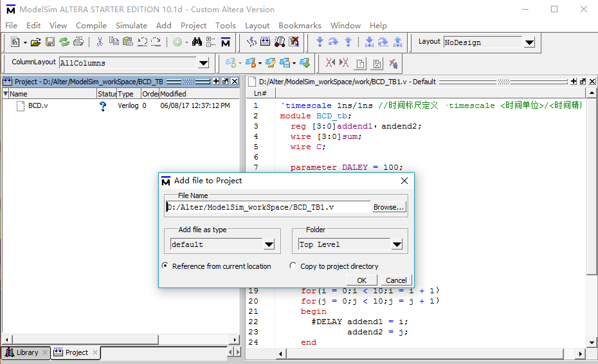The width and height of the screenshot is (598, 364).
Task: Click the Copy toolbar icon
Action: click(114, 42)
